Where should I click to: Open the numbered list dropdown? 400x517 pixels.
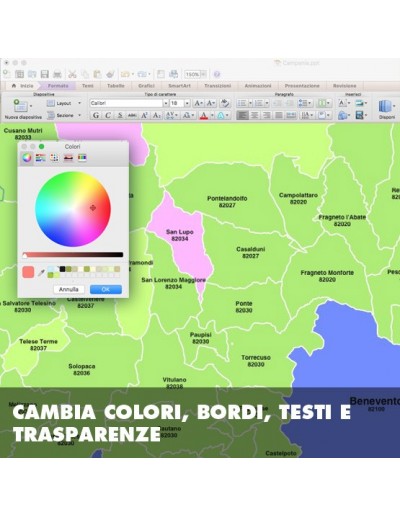coord(267,103)
